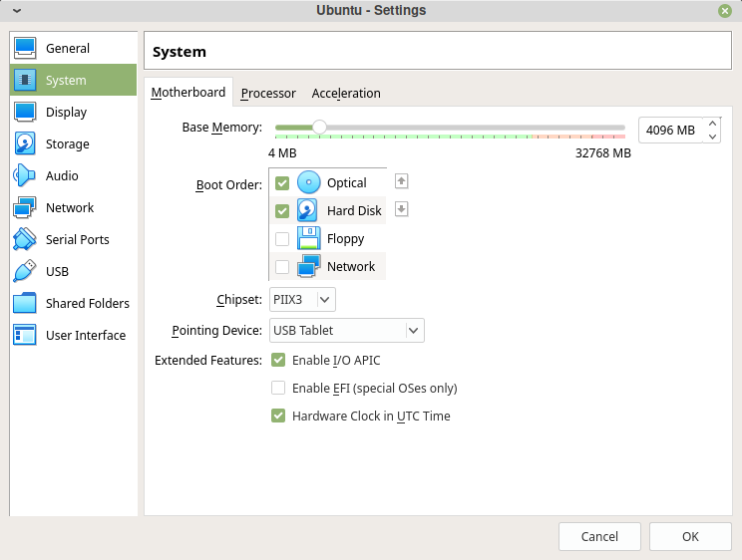
Task: Click the Serial Ports connector icon
Action: pos(25,239)
